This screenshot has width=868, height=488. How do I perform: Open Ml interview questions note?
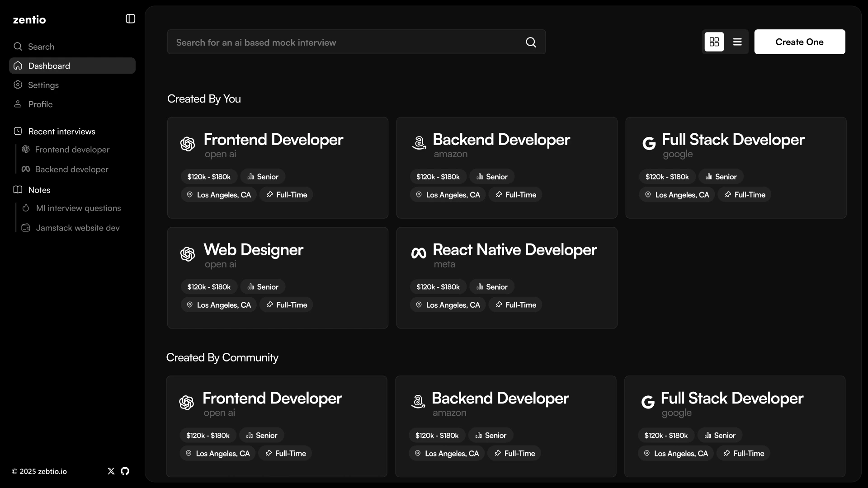tap(78, 208)
